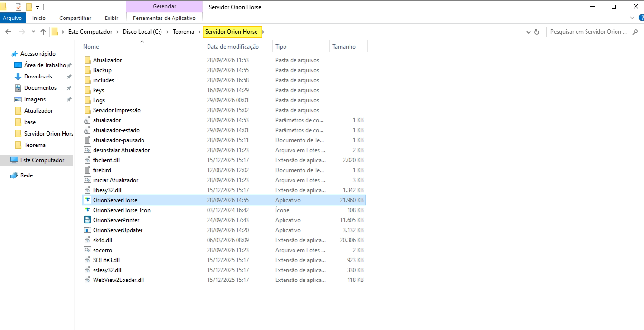Click the firebird text document icon
The height and width of the screenshot is (330, 644).
(87, 170)
